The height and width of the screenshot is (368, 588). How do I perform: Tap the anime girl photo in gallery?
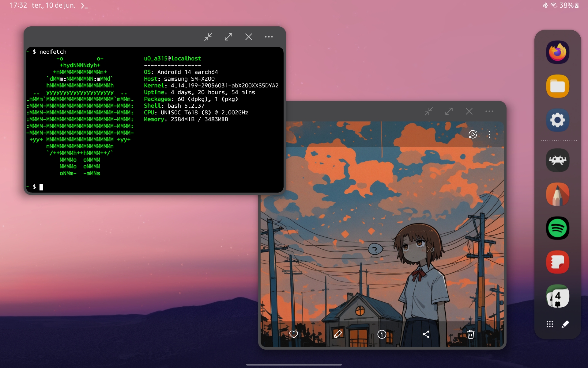point(382,235)
